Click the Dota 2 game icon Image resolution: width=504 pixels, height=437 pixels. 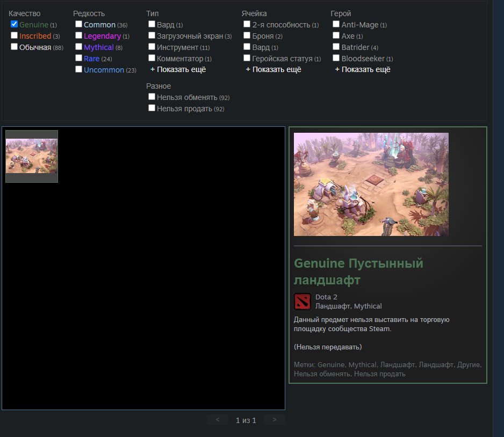(x=303, y=302)
